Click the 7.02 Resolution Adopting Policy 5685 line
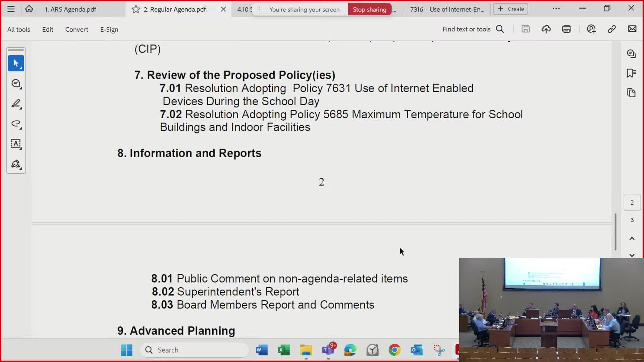644x362 pixels. coord(341,121)
